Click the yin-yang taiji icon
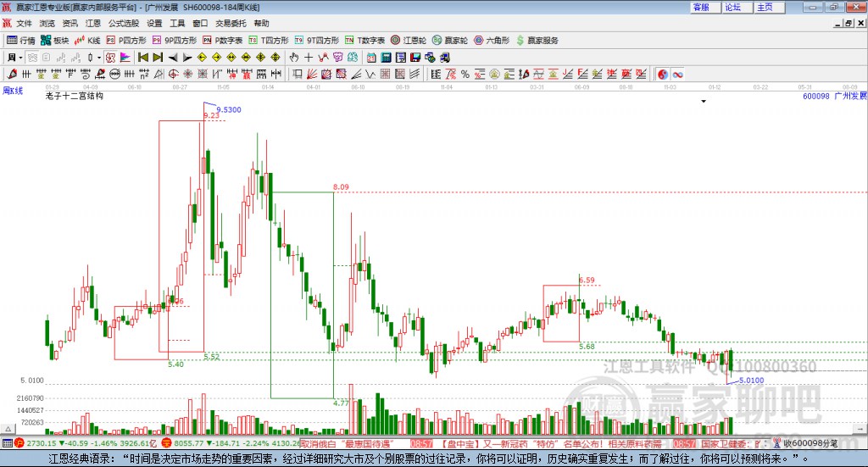Screen dimensions: 868x467 click(662, 74)
